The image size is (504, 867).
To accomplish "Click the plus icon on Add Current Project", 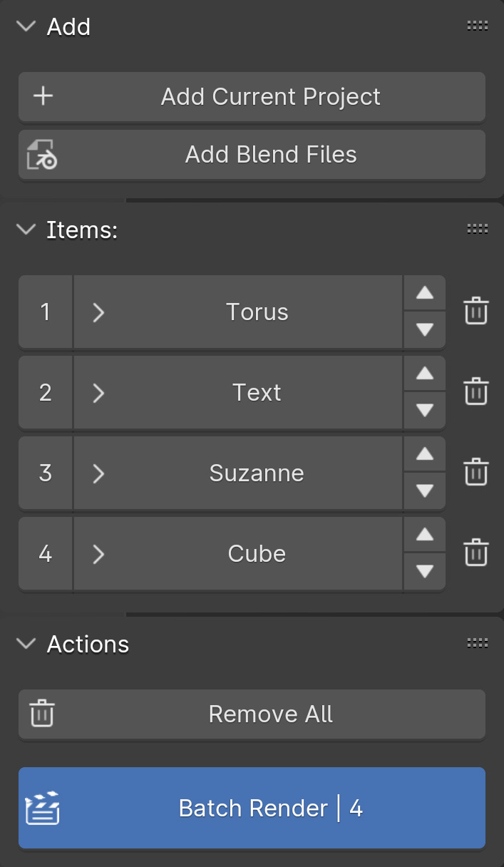I will coord(42,96).
